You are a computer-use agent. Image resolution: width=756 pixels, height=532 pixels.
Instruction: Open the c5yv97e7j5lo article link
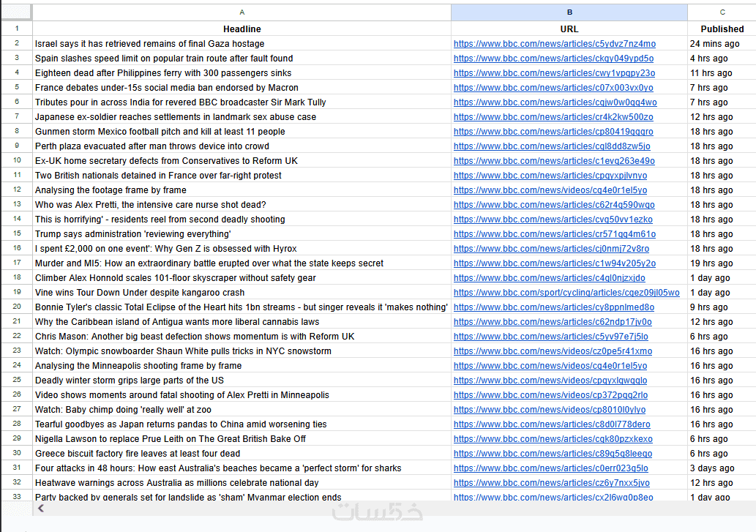[x=550, y=337]
